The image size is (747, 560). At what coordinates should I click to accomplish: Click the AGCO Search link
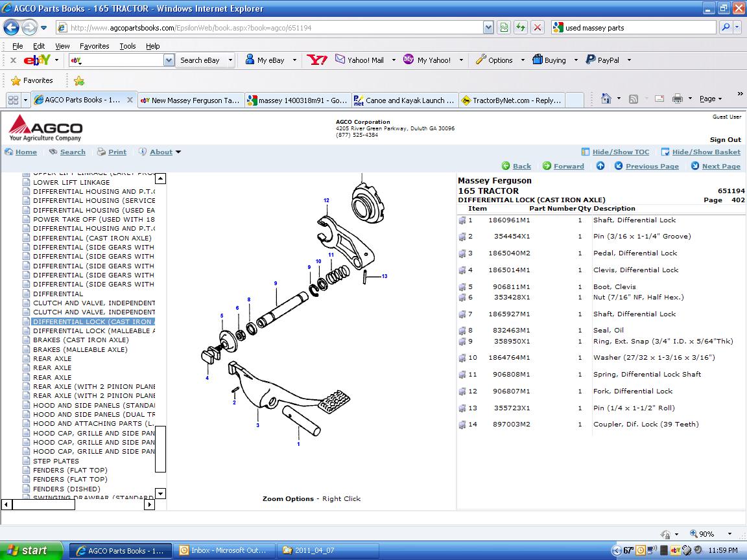coord(73,152)
